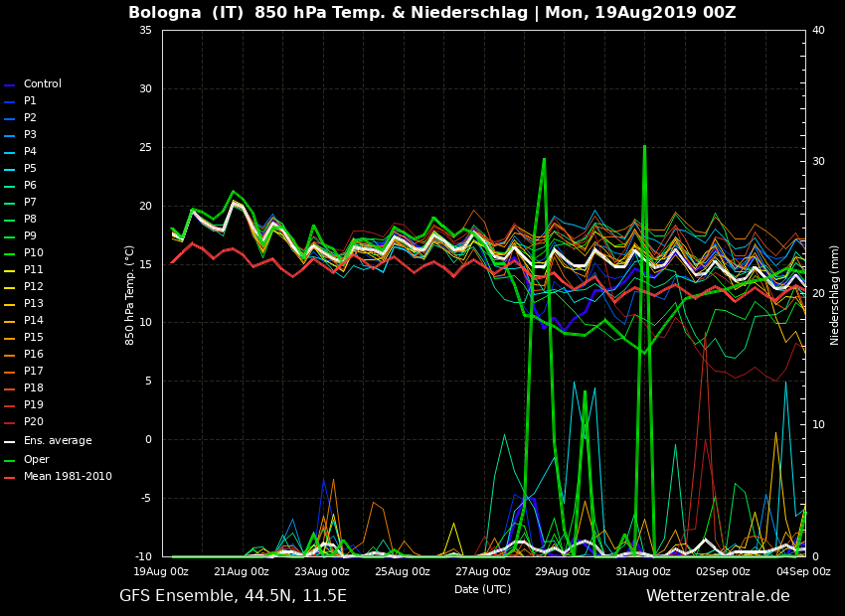
Task: Select the GFS Ensemble coordinates caption
Action: [233, 596]
